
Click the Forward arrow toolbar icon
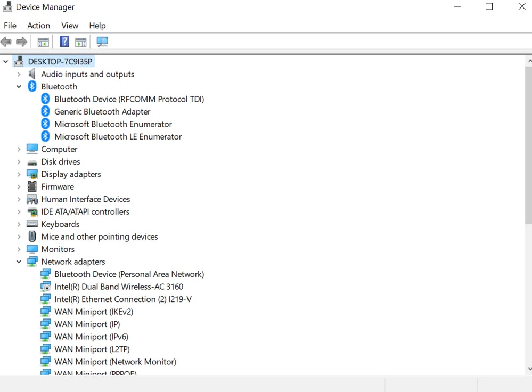(22, 42)
